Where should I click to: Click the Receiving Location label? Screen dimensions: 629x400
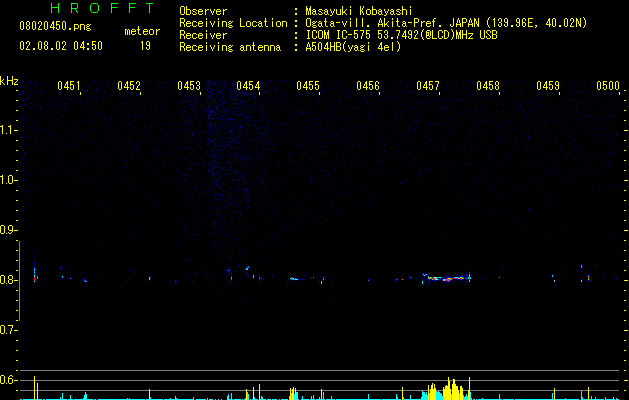(x=233, y=23)
